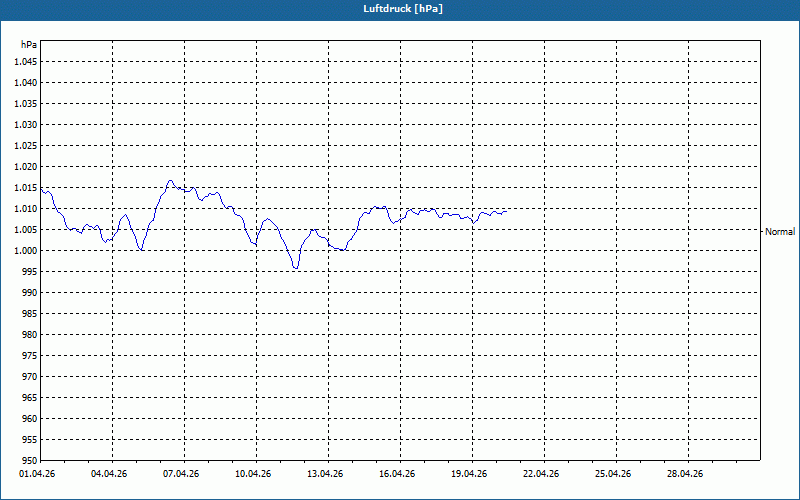Click the 980 axis value
This screenshot has height=500, width=800.
30,335
